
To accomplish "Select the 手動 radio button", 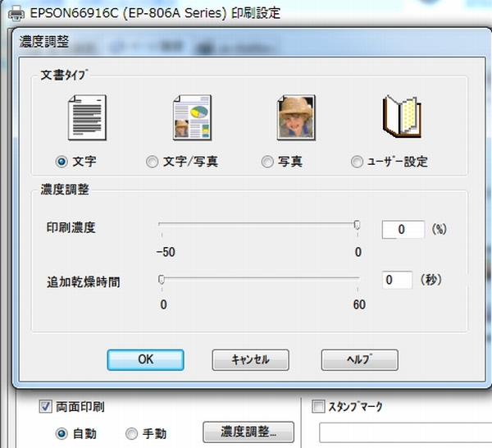I will coord(131,434).
